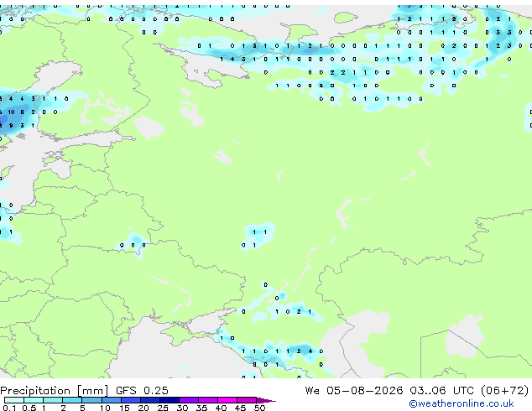Click the legend scale value '10'

click(105, 408)
